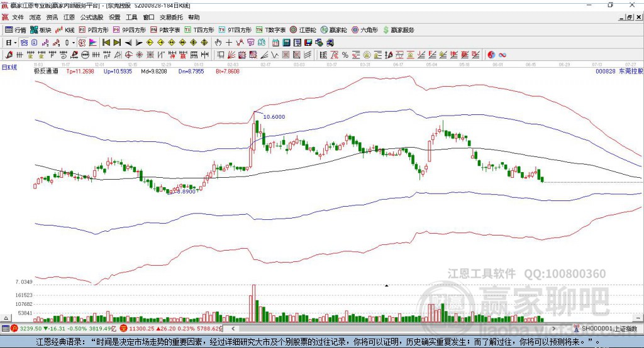Click the 8.8900 low price label
This screenshot has width=644, height=348.
(x=186, y=192)
